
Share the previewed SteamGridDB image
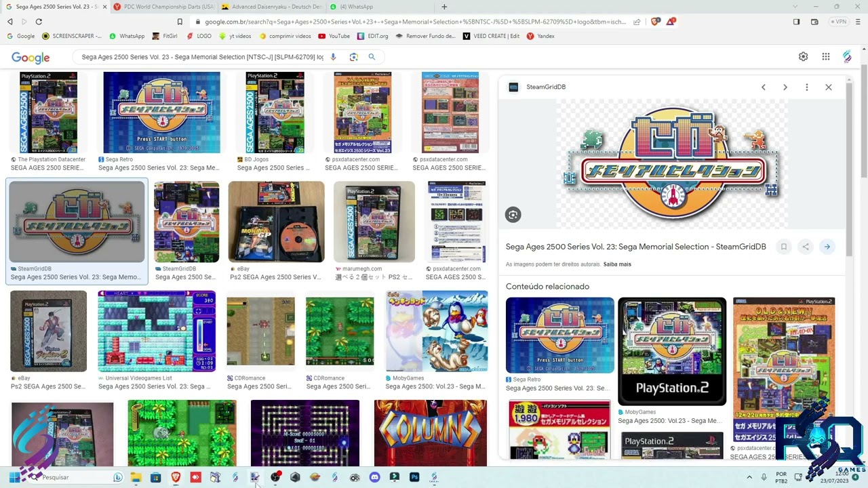806,247
